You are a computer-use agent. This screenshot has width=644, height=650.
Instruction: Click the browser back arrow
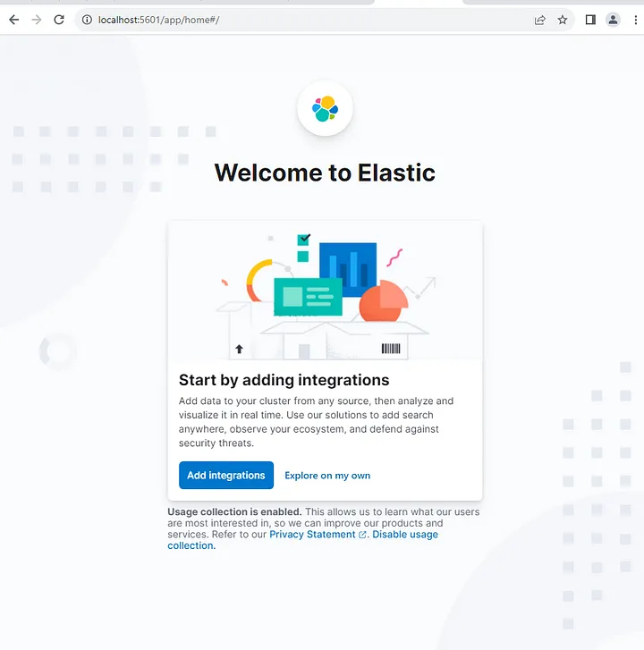coord(13,20)
